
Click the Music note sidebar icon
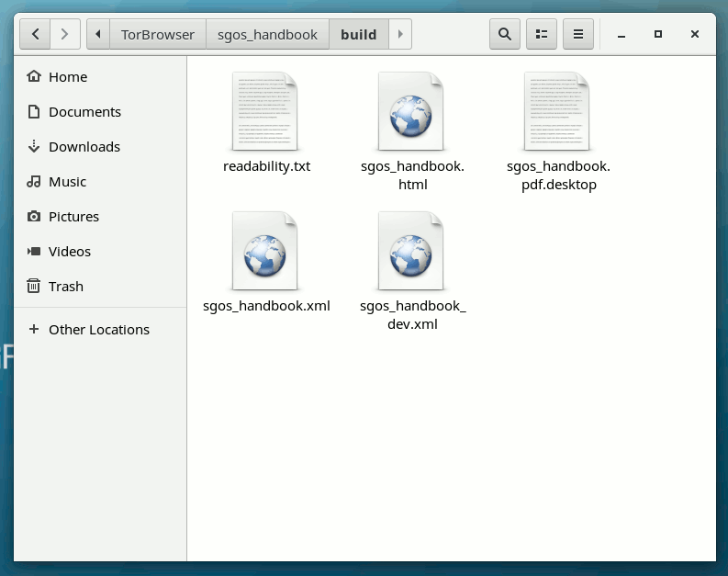[34, 182]
